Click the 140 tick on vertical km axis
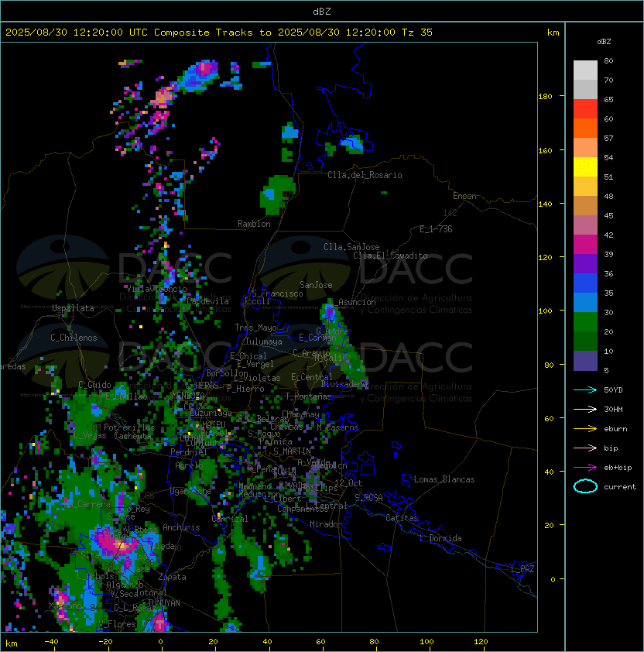This screenshot has width=644, height=652. (x=545, y=204)
